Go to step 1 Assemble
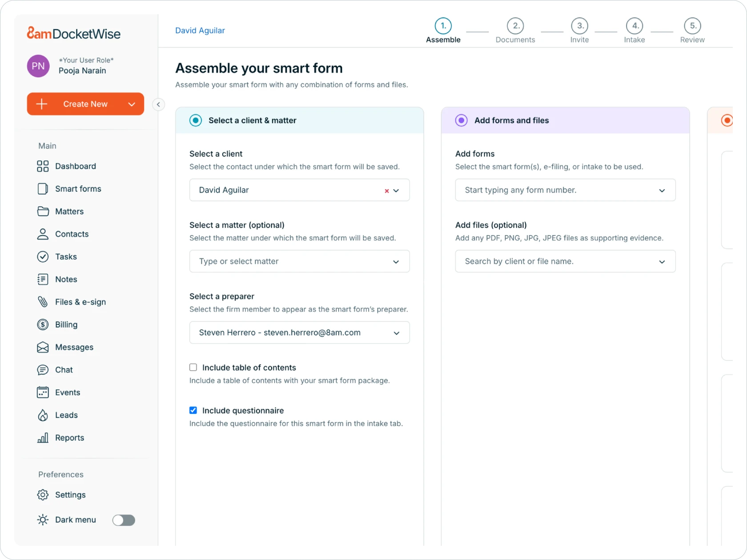The width and height of the screenshot is (747, 560). coord(443,31)
